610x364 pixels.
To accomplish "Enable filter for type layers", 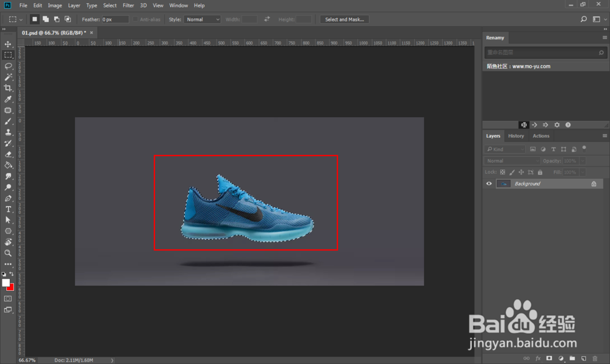I will 554,149.
